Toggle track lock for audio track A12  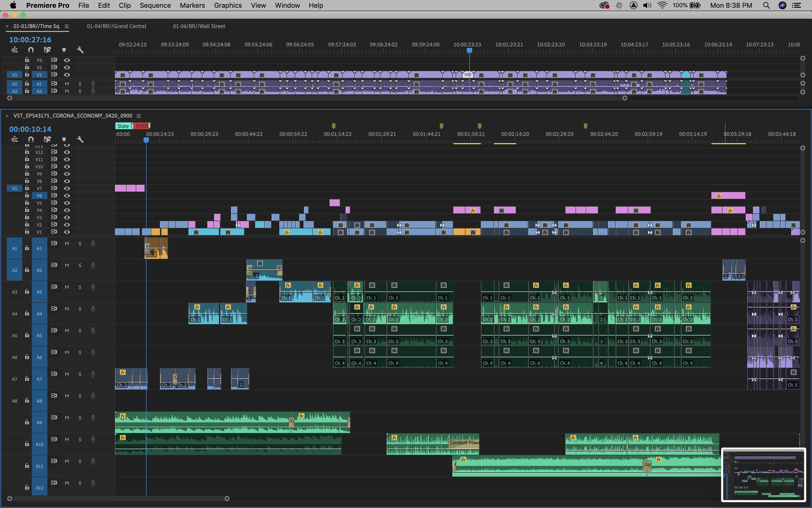tap(27, 487)
